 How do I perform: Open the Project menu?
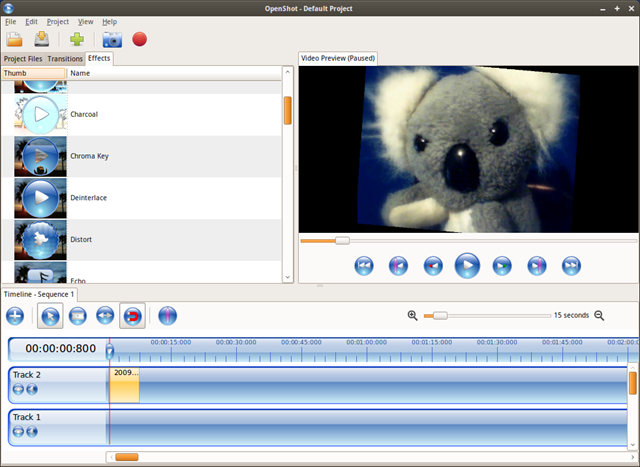58,22
